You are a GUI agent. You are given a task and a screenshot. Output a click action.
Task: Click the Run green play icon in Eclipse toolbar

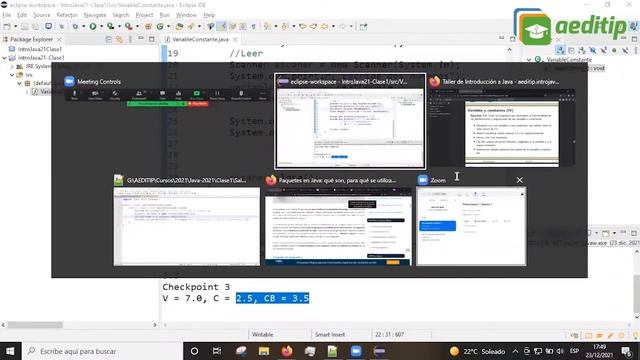pyautogui.click(x=93, y=27)
